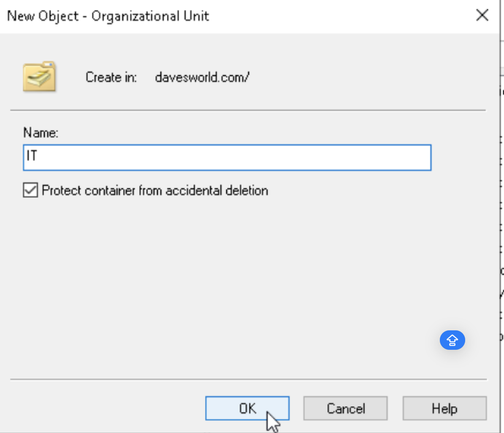Click the 'Name:' field label
This screenshot has height=433, width=504.
pyautogui.click(x=41, y=133)
